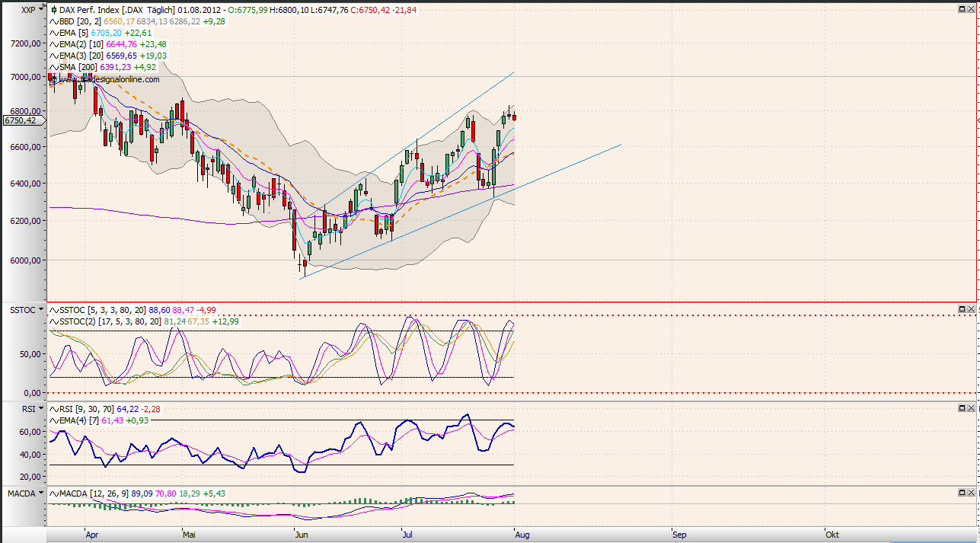The height and width of the screenshot is (543, 980).
Task: Maximize the main DAX price panel
Action: coord(962,9)
